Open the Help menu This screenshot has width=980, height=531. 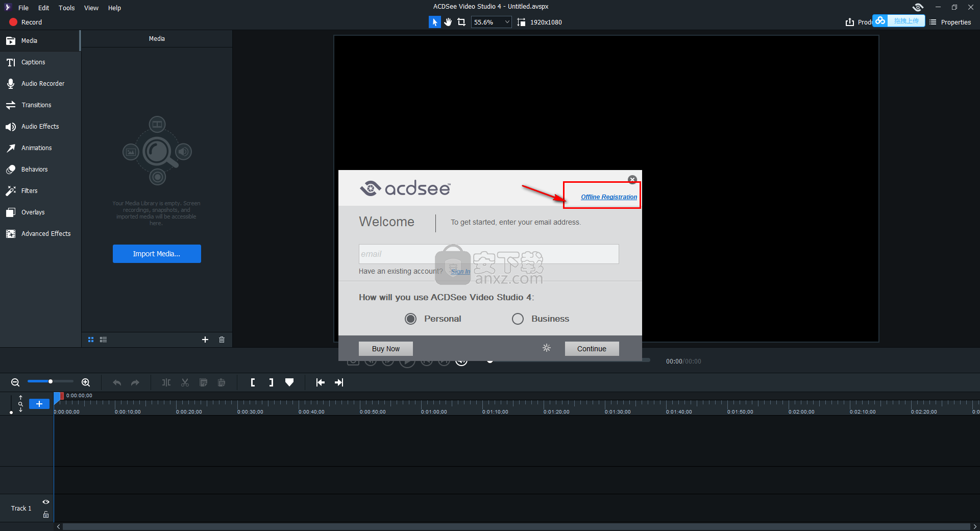[x=114, y=8]
